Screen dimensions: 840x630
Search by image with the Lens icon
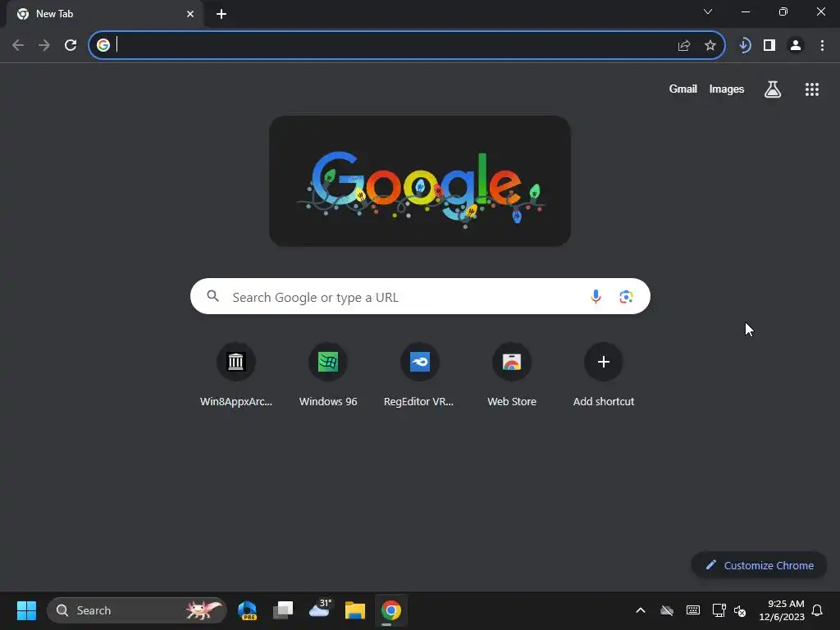coord(626,297)
